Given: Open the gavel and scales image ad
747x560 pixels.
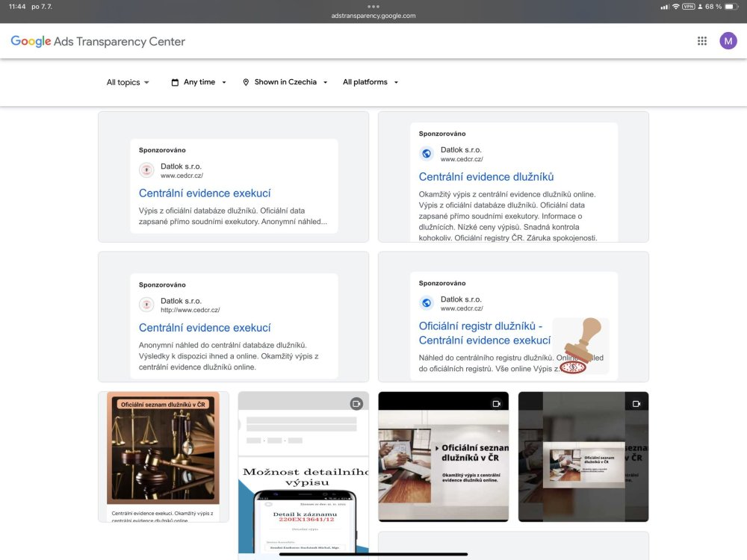Looking at the screenshot, I should [x=163, y=452].
